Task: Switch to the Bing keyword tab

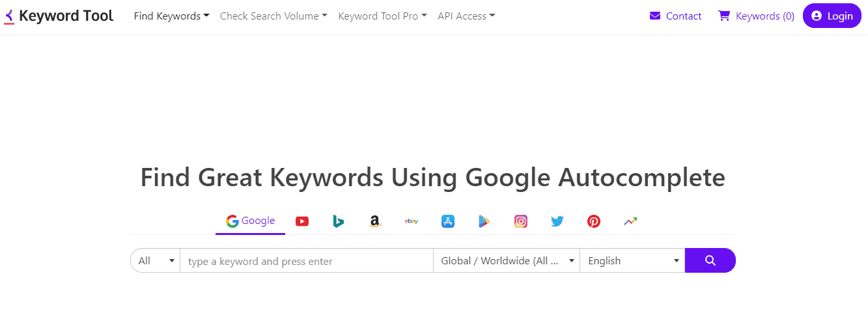Action: point(338,221)
